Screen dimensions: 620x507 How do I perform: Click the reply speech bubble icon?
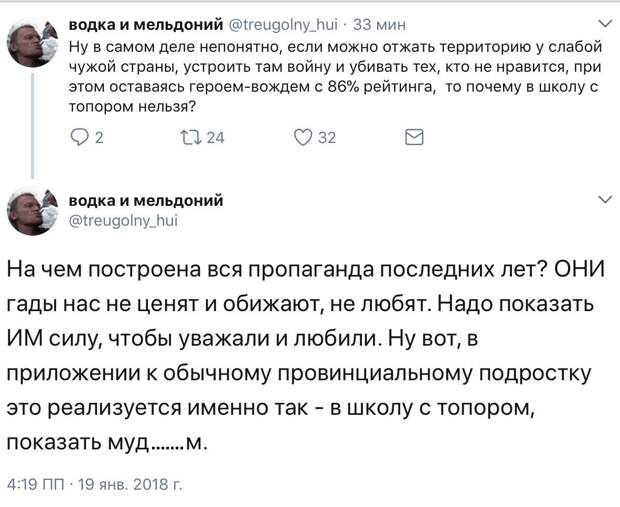pyautogui.click(x=79, y=137)
